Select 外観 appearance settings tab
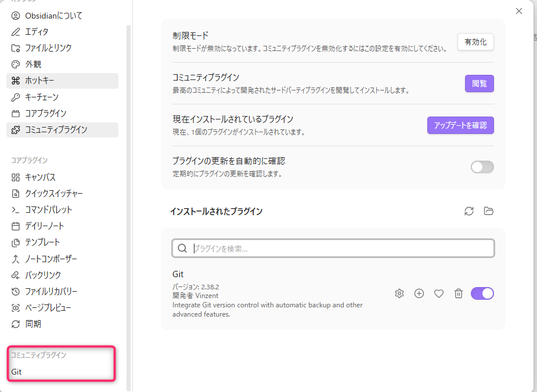The width and height of the screenshot is (537, 392). (33, 64)
